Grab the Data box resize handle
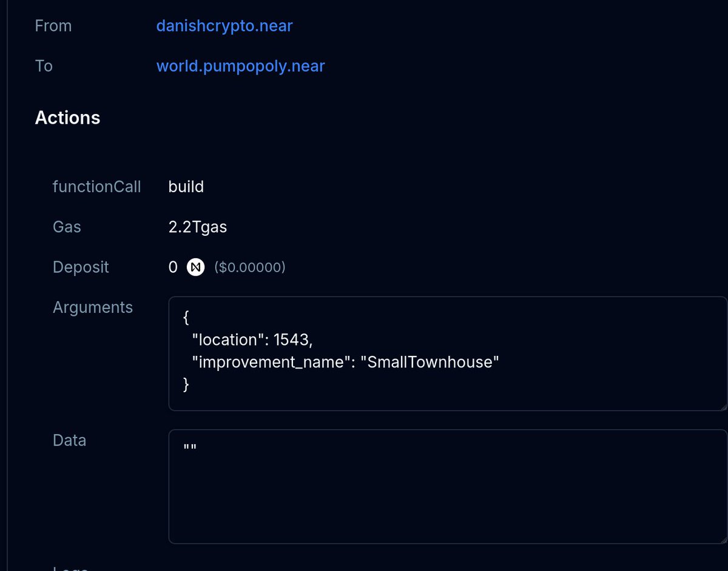Image resolution: width=728 pixels, height=571 pixels. [723, 539]
